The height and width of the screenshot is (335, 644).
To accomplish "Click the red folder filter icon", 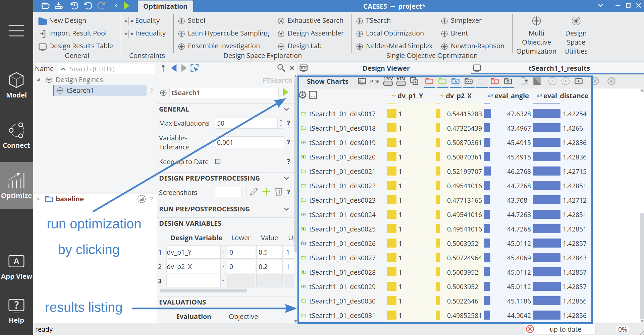I will coord(429,81).
